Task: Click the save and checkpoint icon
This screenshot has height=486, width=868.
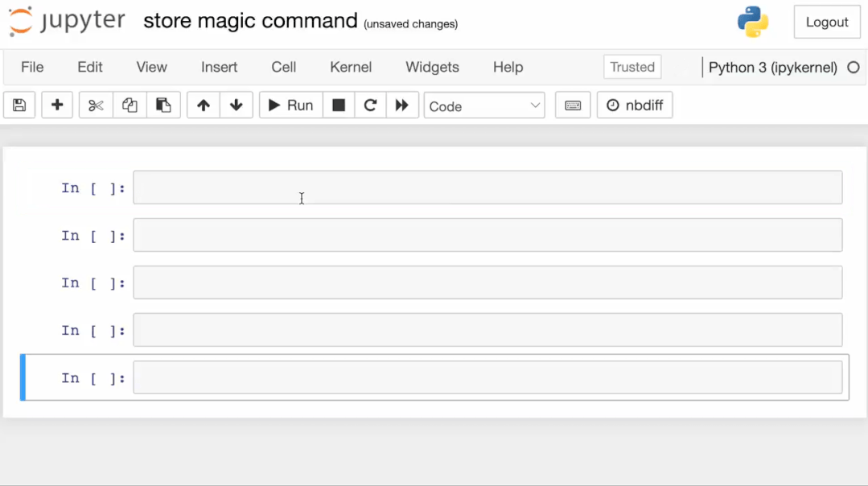Action: (19, 105)
